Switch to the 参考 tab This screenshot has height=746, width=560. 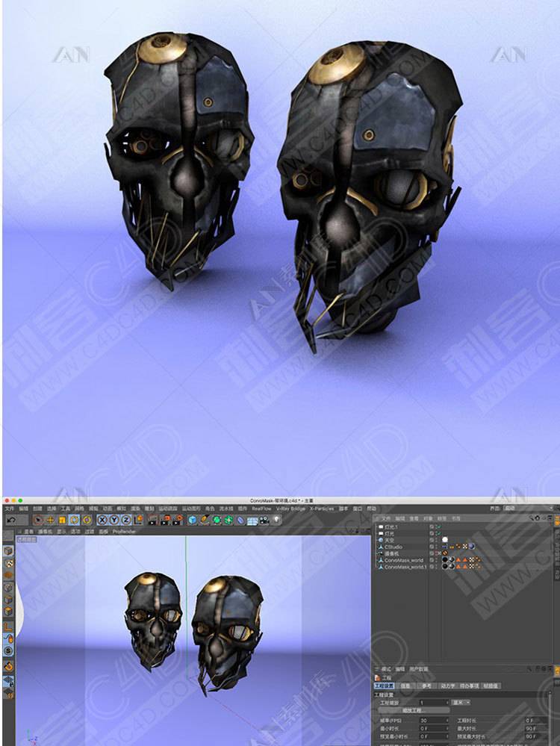426,686
